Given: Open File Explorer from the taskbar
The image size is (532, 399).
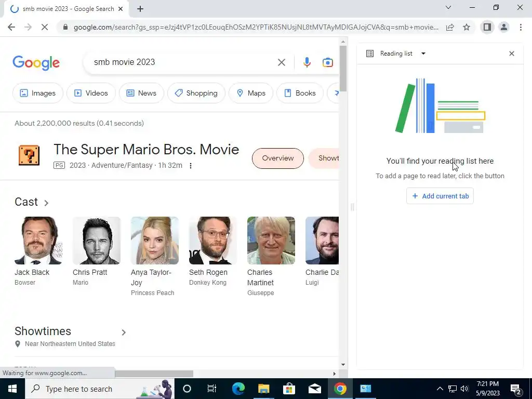Looking at the screenshot, I should pos(263,389).
